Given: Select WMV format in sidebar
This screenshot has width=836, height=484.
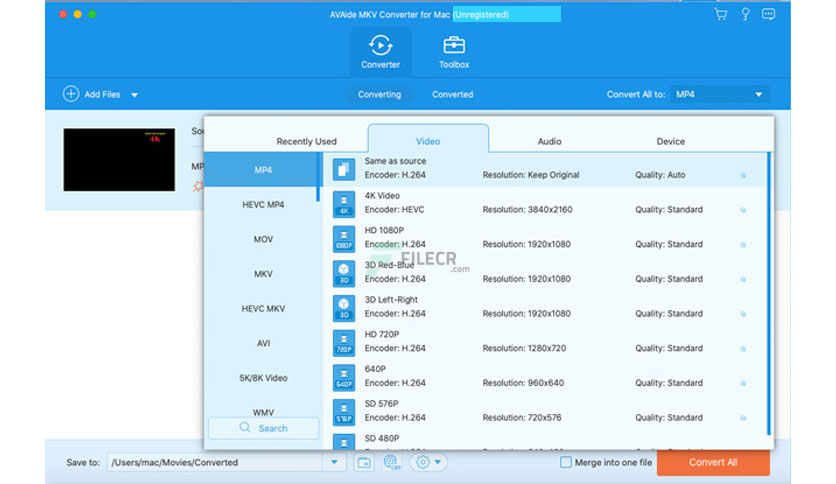Looking at the screenshot, I should [x=263, y=412].
